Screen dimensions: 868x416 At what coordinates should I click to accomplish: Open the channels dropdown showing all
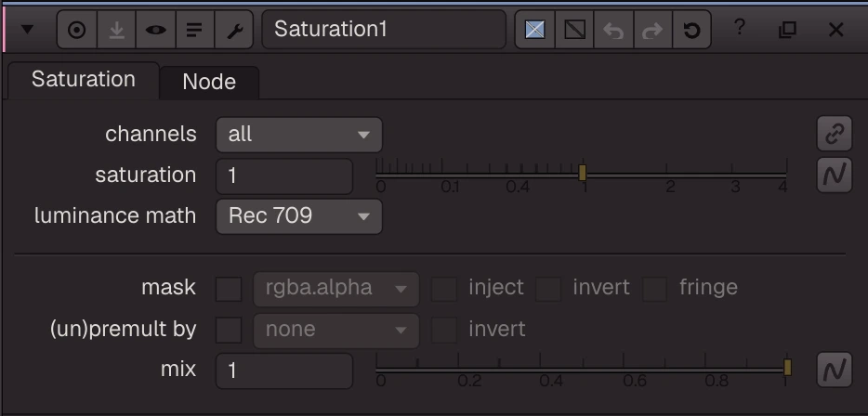299,135
